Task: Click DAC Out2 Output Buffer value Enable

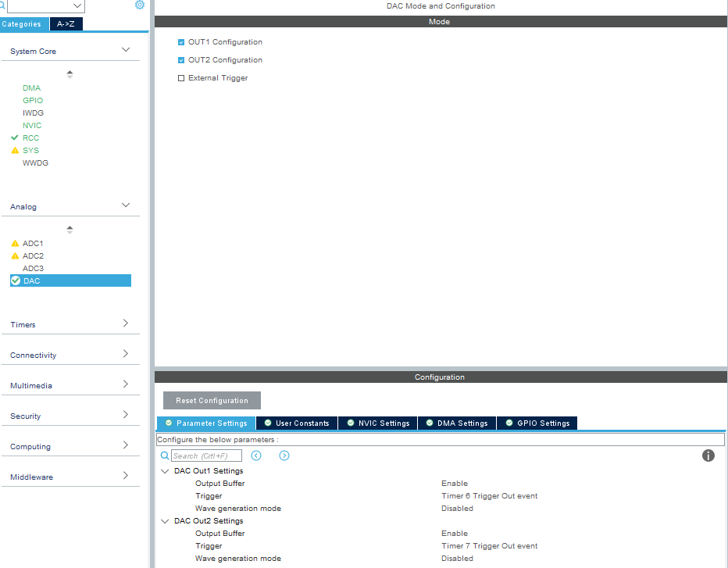Action: tap(455, 534)
